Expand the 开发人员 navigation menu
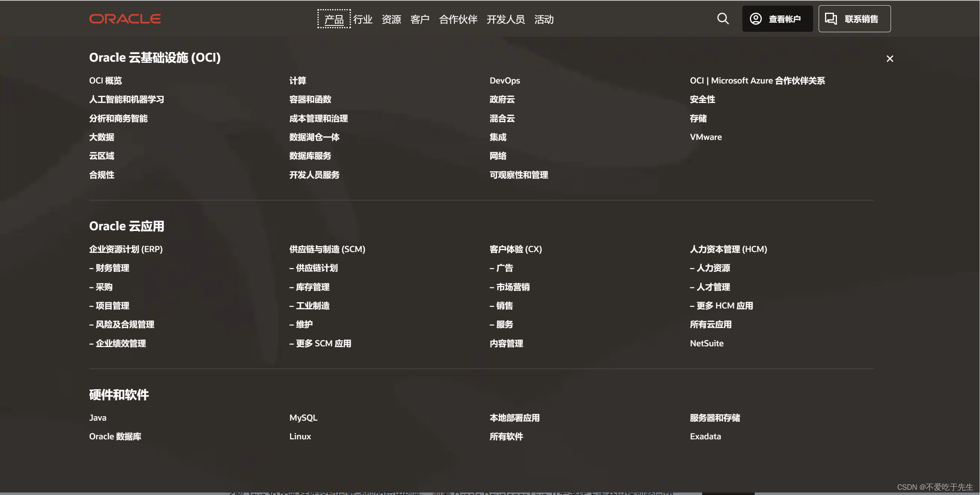This screenshot has height=495, width=980. tap(505, 19)
